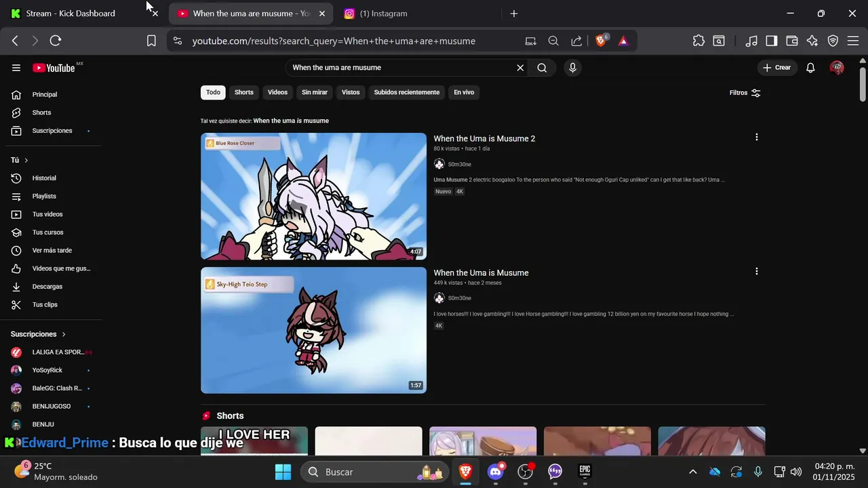Open browser extensions puzzle icon
This screenshot has height=488, width=868.
698,41
